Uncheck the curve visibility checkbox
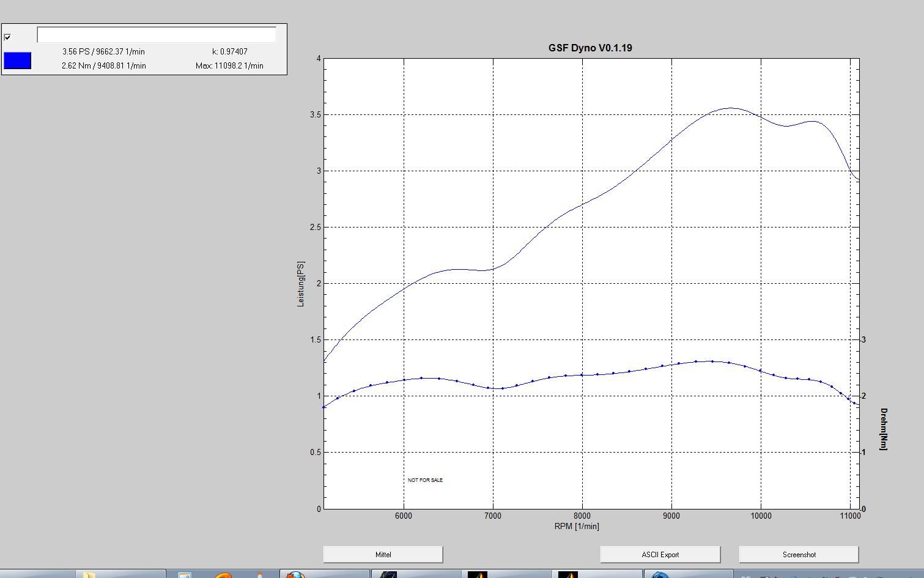The width and height of the screenshot is (924, 578). 7,37
